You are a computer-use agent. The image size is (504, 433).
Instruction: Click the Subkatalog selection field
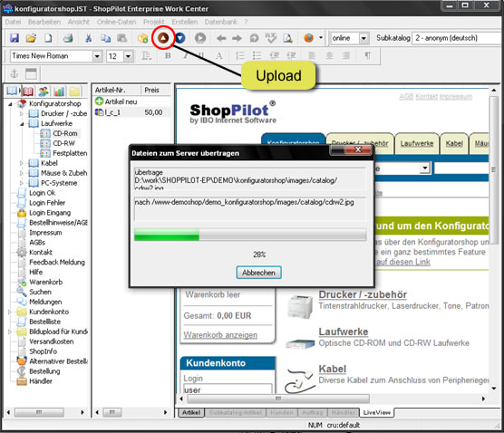[x=458, y=38]
